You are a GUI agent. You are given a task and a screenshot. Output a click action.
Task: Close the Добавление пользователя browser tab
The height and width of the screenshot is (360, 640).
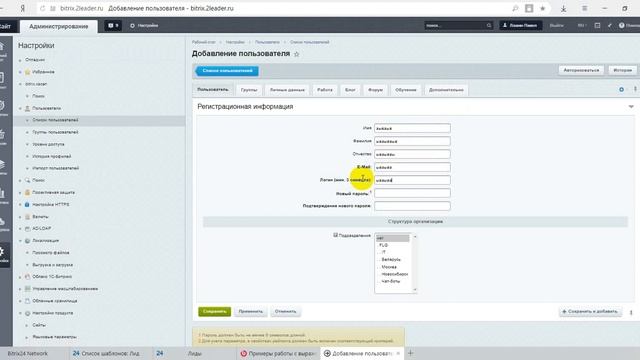[398, 353]
